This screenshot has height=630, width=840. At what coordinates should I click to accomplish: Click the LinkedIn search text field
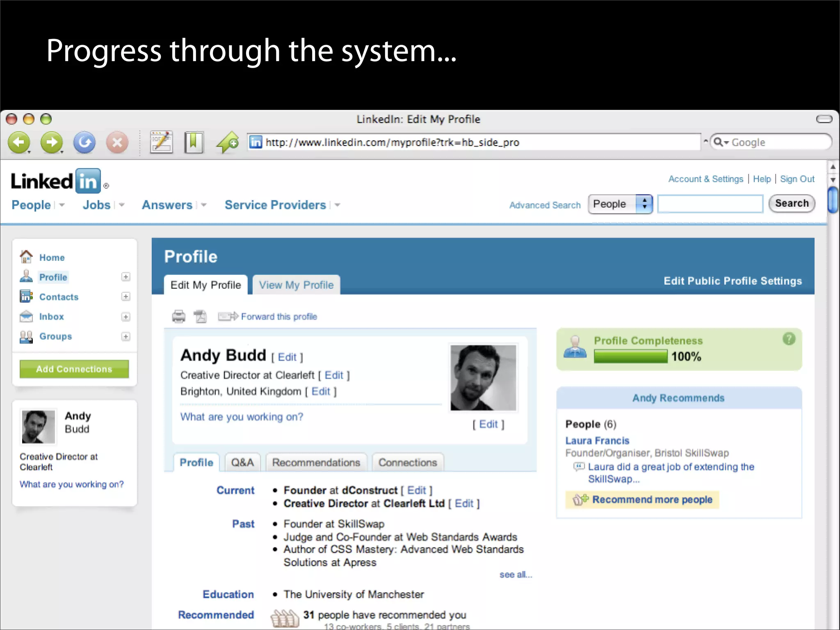[x=710, y=204]
